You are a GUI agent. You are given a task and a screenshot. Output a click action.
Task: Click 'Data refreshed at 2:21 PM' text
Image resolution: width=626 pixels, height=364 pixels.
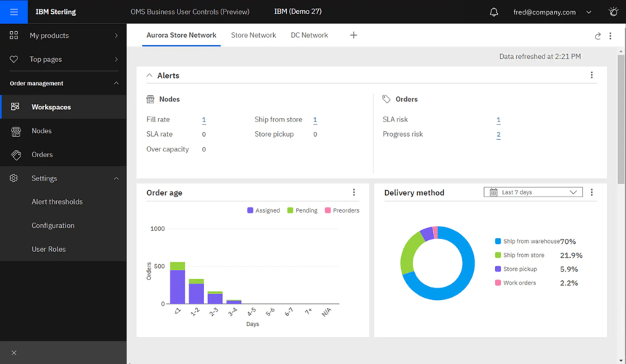(x=540, y=57)
